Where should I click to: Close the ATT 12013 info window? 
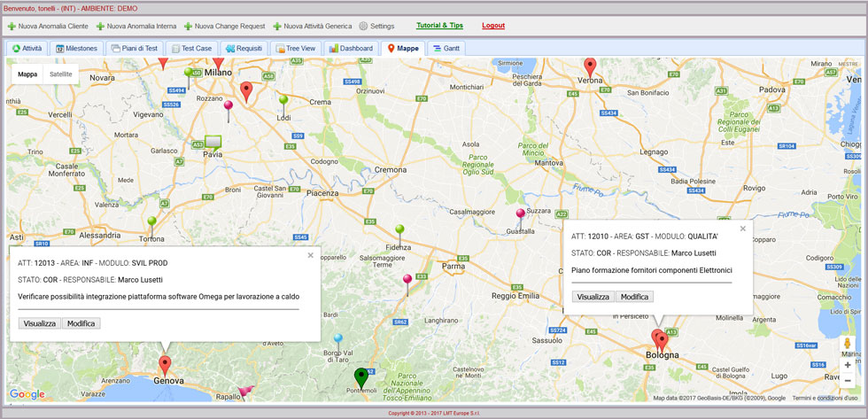(311, 255)
